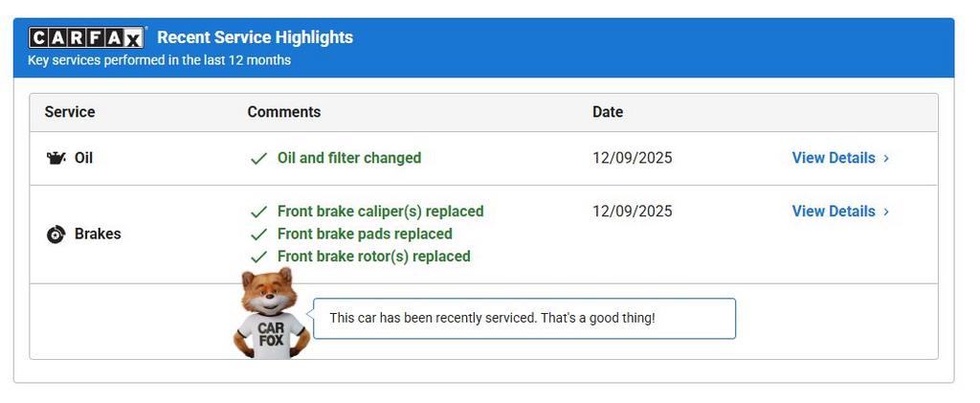
Task: Click the oil can icon
Action: 56,158
